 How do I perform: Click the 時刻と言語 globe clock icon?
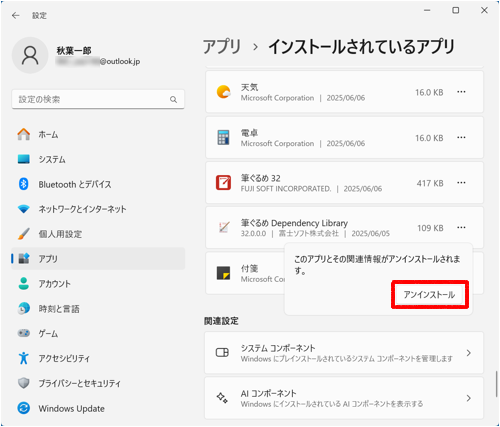24,308
